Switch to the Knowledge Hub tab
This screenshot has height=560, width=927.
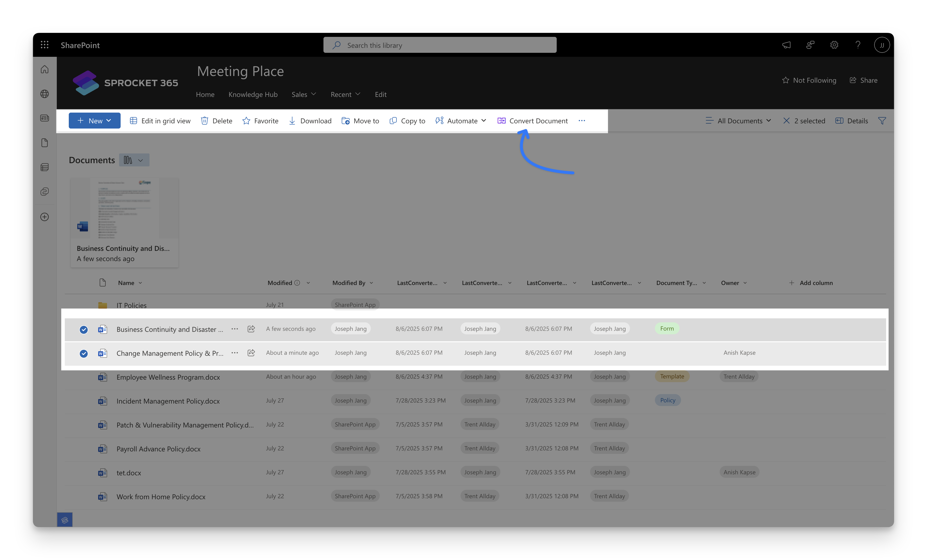click(x=253, y=94)
